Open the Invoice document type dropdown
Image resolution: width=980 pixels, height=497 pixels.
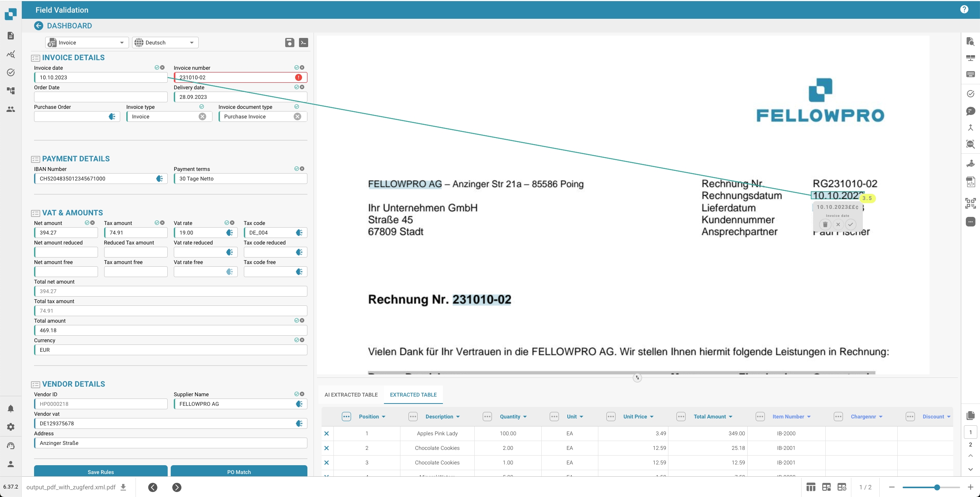point(263,116)
